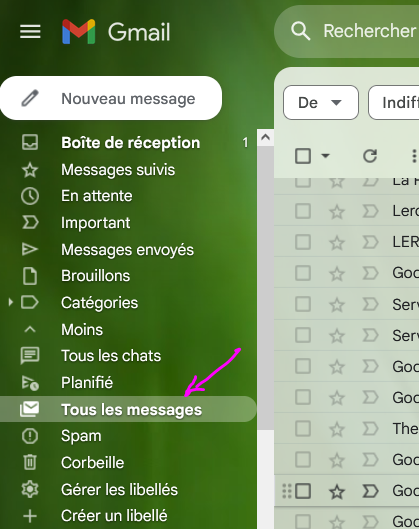Open Brouillons
The image size is (419, 529).
click(95, 276)
